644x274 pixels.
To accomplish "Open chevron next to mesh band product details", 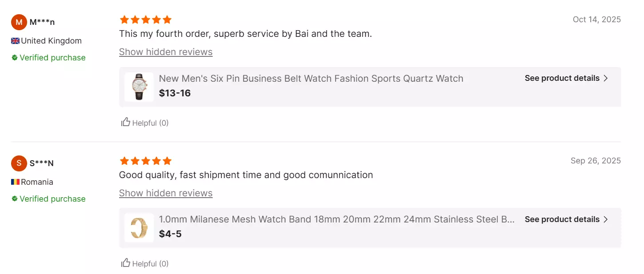I will [605, 219].
